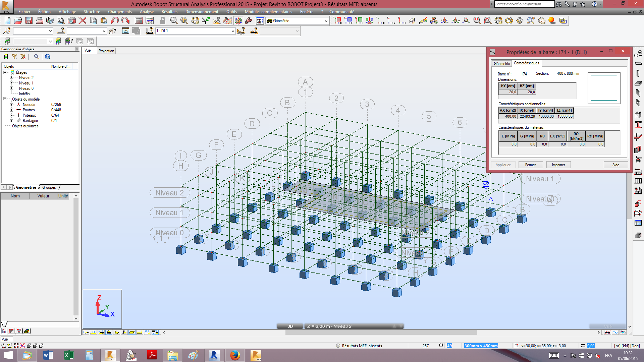Click the New project icon
This screenshot has height=362, width=644.
tap(7, 21)
